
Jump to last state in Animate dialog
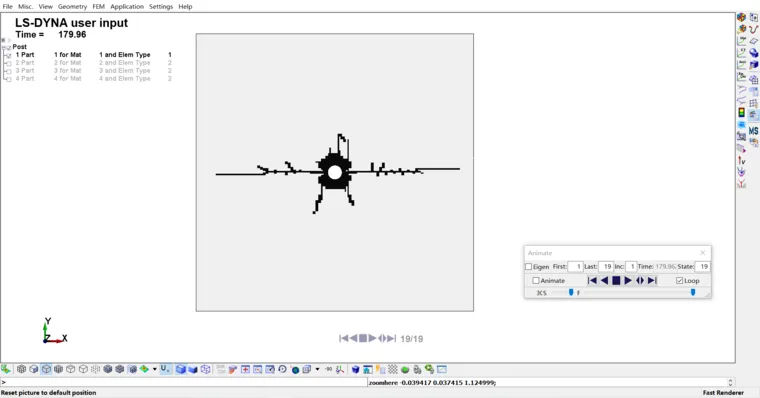pos(652,281)
